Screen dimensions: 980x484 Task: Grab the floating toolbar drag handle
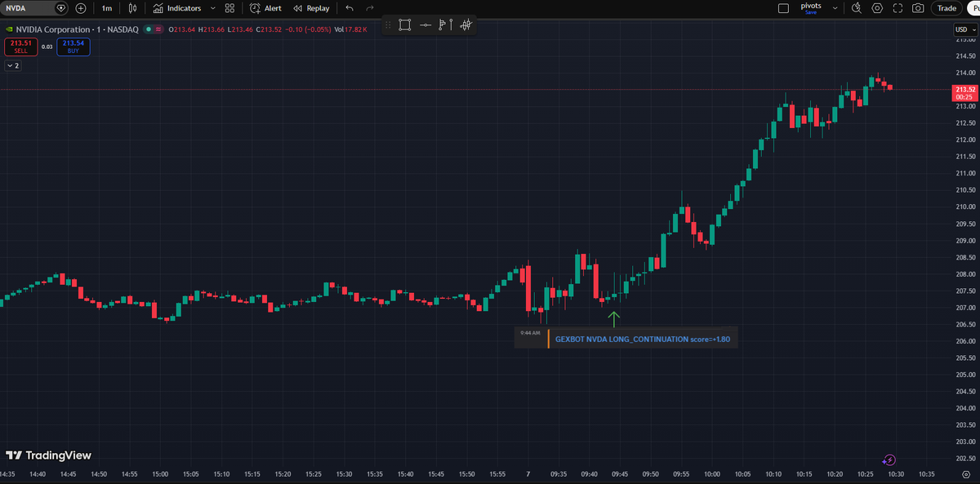(388, 25)
